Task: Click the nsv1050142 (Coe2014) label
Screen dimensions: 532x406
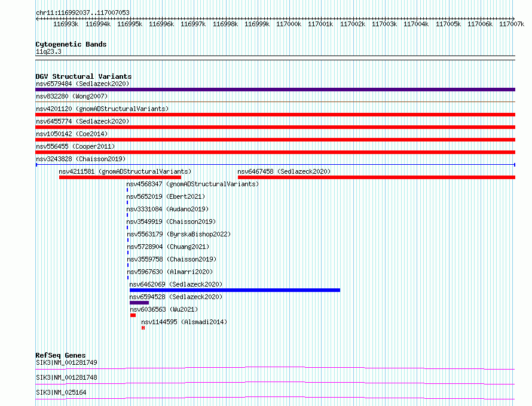Action: pos(72,134)
